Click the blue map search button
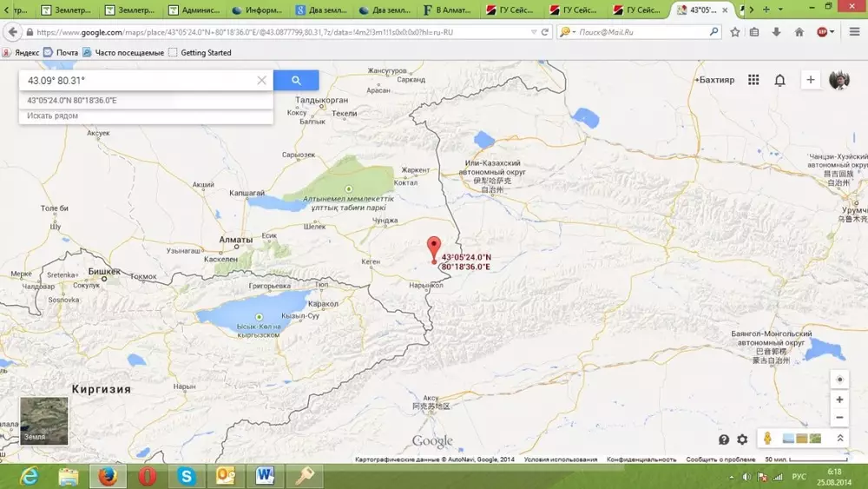Screen dimensions: 868x489 coord(296,80)
